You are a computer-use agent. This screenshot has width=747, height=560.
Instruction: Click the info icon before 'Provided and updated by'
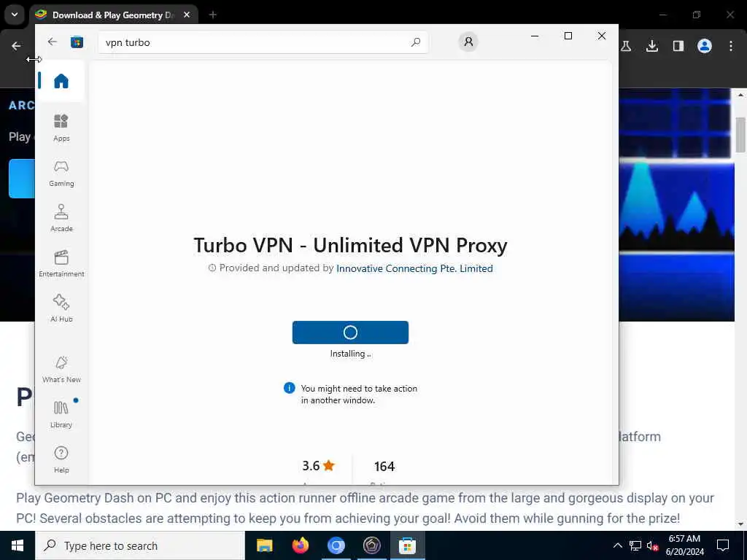pos(212,268)
